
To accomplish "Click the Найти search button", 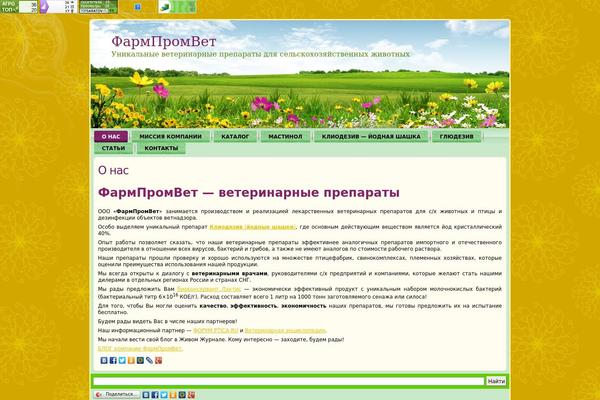I will click(x=496, y=381).
